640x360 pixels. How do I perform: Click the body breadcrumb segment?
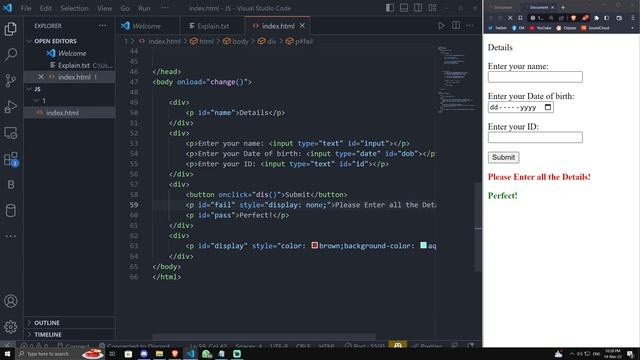point(236,41)
